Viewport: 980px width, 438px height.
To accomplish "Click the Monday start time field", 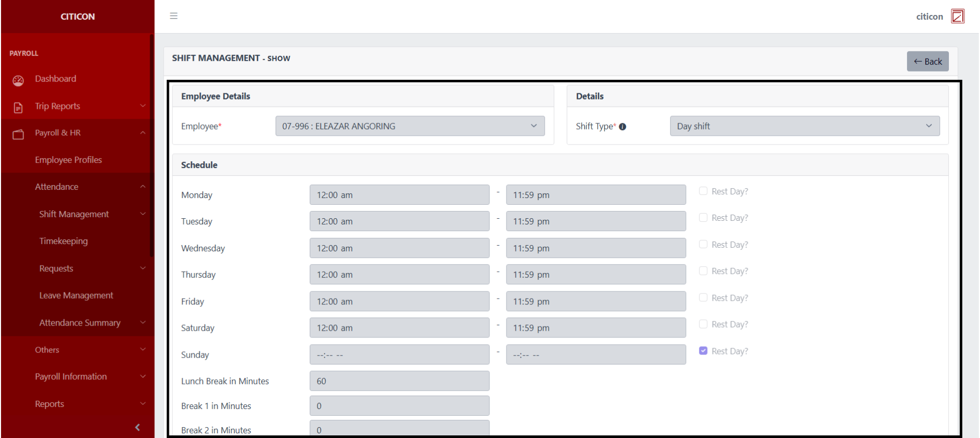I will pyautogui.click(x=399, y=195).
